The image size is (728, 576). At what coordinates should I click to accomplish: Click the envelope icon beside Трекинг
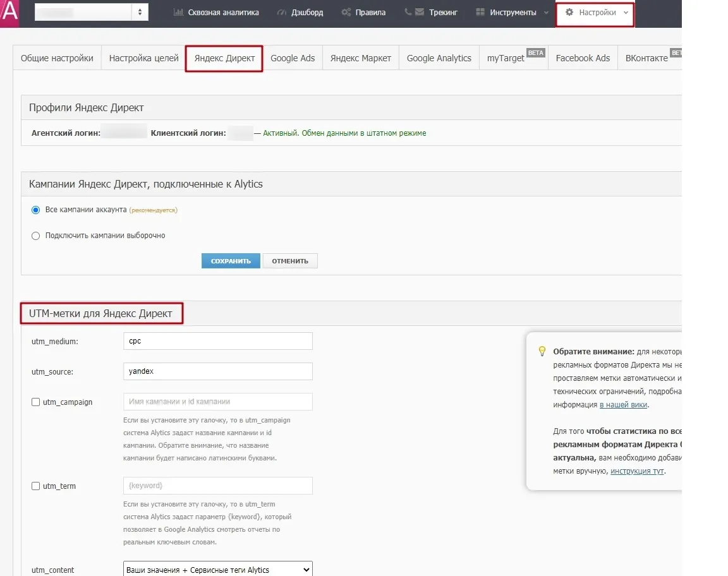tap(419, 12)
